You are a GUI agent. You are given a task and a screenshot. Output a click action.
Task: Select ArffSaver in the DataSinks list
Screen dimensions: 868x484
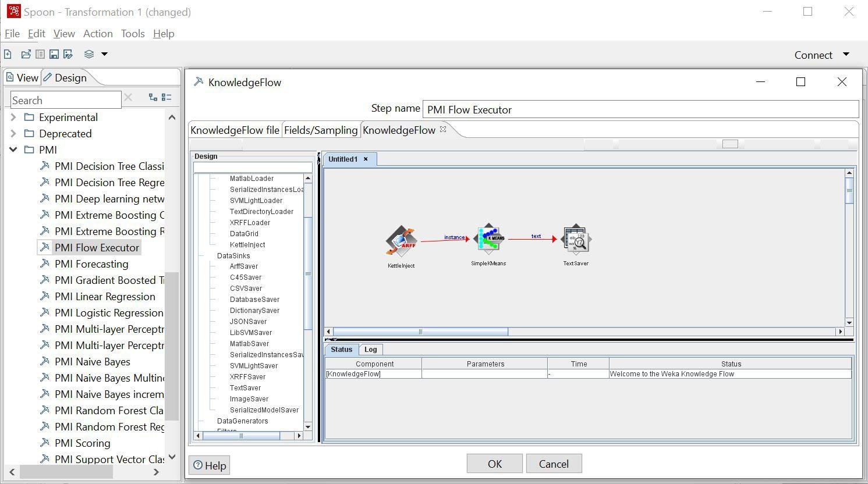(243, 266)
